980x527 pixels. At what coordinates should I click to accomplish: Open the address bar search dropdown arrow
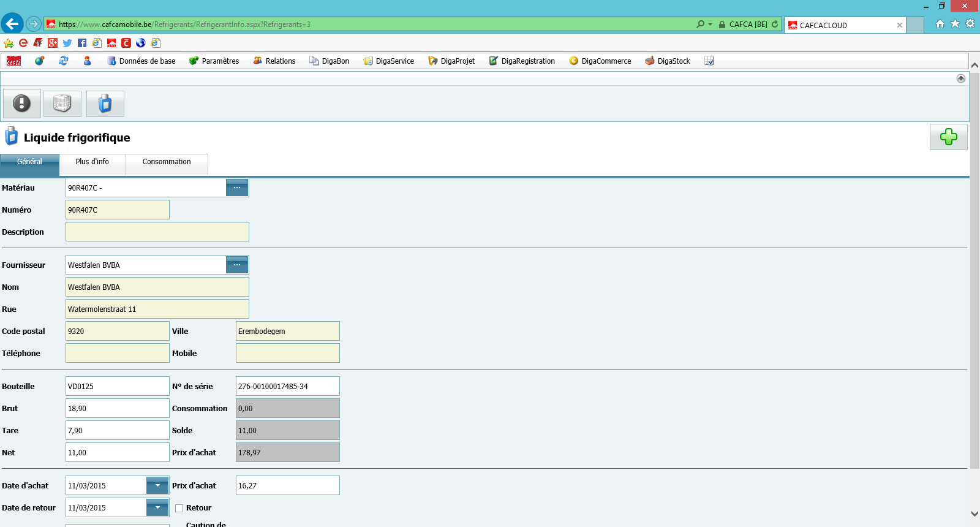(710, 25)
